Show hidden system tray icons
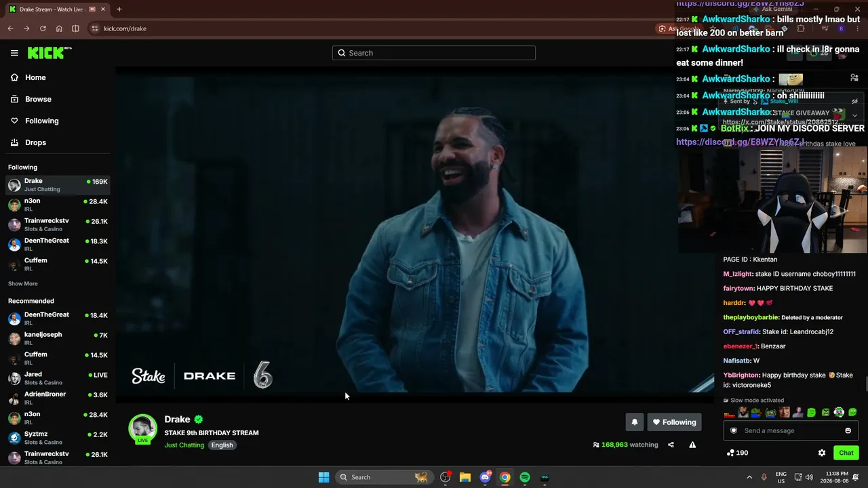The image size is (868, 488). (x=749, y=477)
